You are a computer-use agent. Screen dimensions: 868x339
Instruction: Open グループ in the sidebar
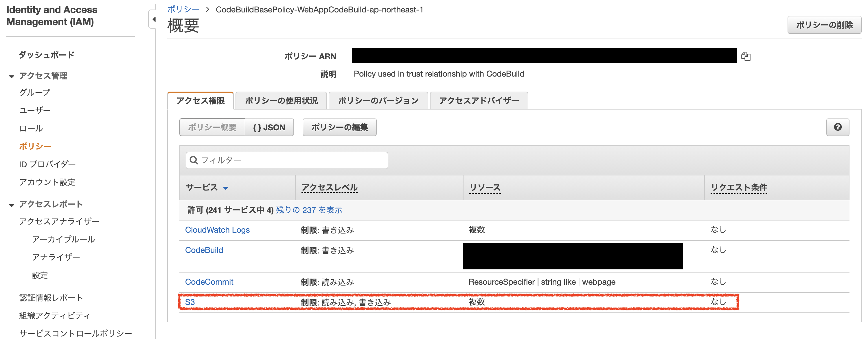click(34, 92)
